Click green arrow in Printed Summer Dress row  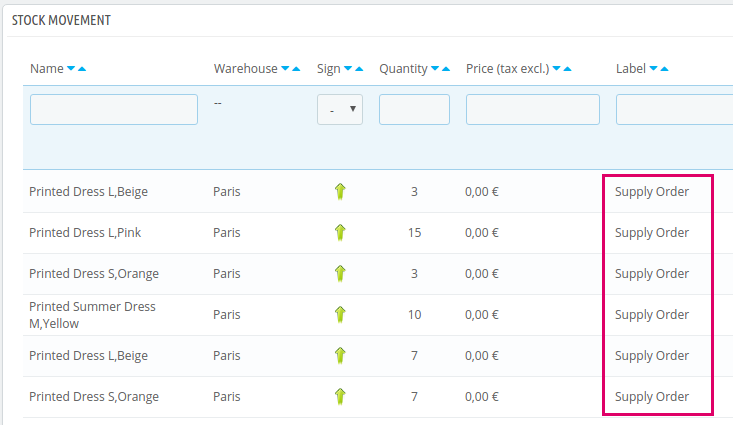pyautogui.click(x=340, y=315)
